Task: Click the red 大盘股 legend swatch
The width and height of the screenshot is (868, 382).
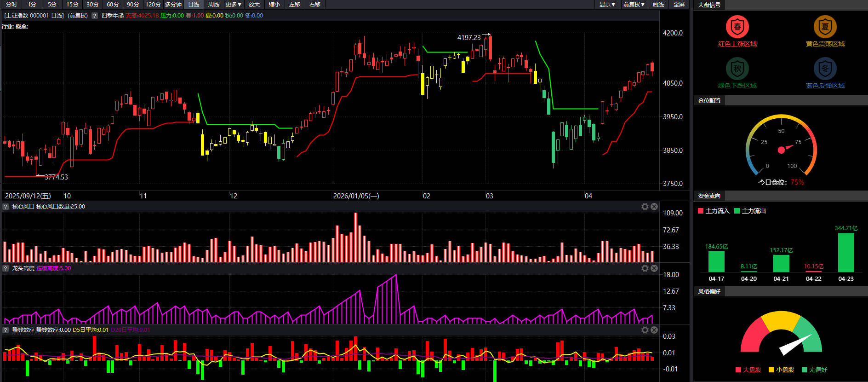Action: (x=738, y=370)
